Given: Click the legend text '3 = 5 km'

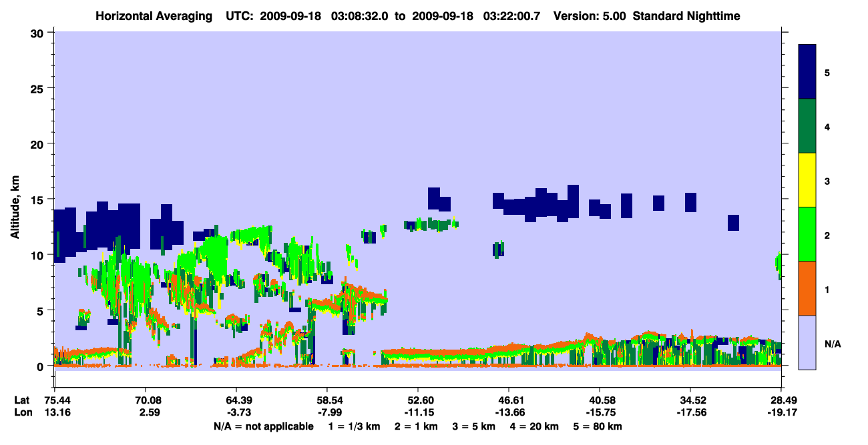Looking at the screenshot, I should click(x=474, y=426).
